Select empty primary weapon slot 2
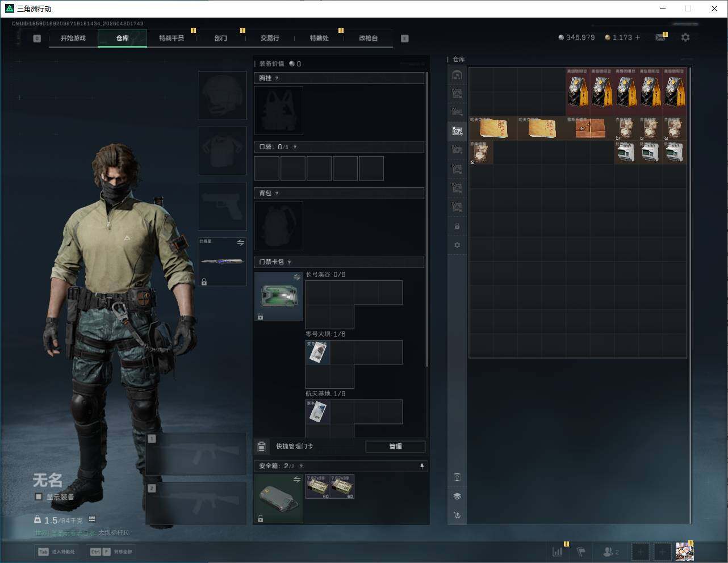Viewport: 728px width, 563px height. coord(196,503)
